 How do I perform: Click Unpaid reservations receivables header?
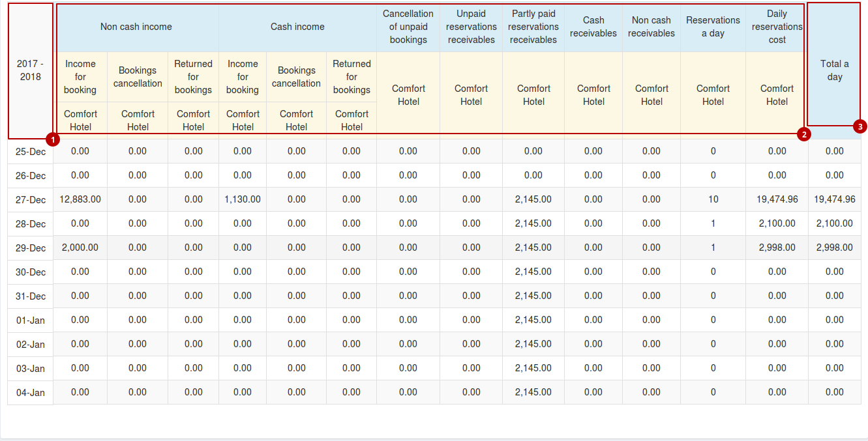(x=471, y=27)
